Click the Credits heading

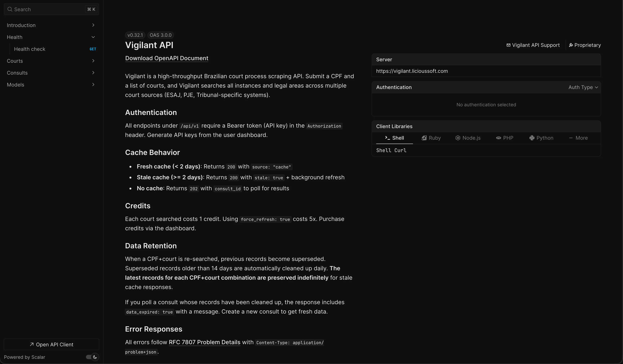point(138,206)
